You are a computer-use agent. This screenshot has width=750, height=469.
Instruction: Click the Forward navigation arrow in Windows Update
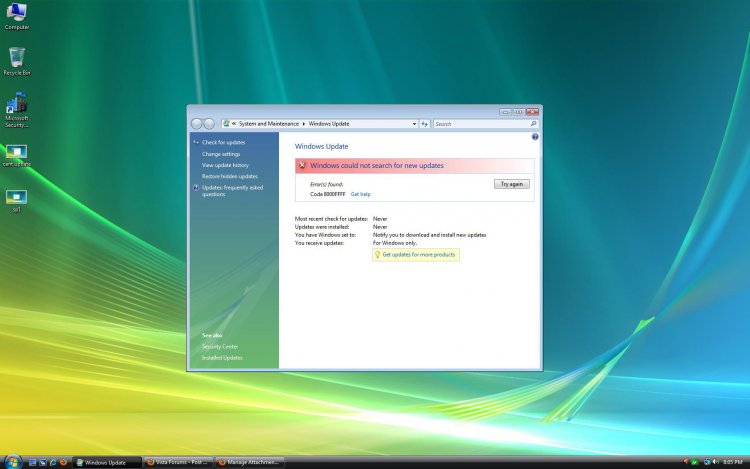[209, 124]
